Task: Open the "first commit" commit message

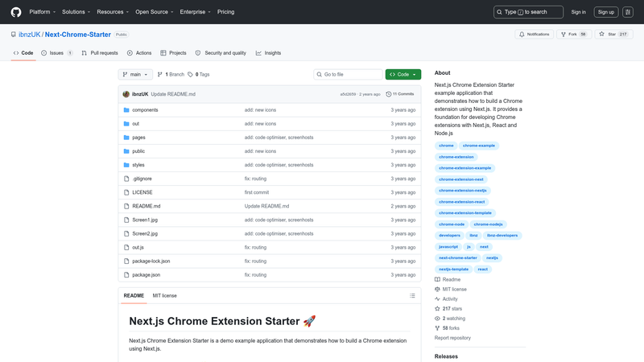Action: pyautogui.click(x=257, y=192)
